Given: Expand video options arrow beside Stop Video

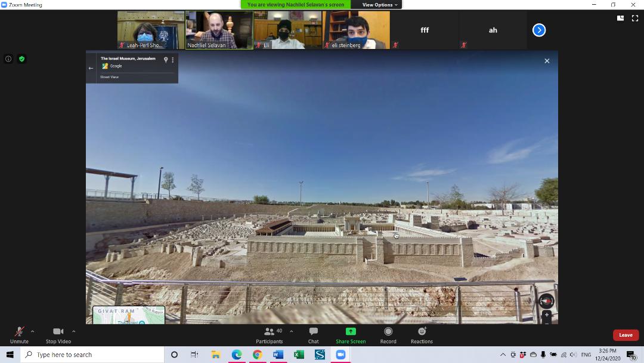Looking at the screenshot, I should coord(73,331).
